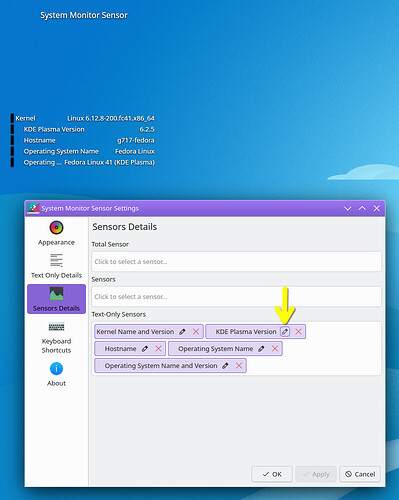Click the Kernel row in the desktop widget
The height and width of the screenshot is (500, 399).
coord(83,118)
